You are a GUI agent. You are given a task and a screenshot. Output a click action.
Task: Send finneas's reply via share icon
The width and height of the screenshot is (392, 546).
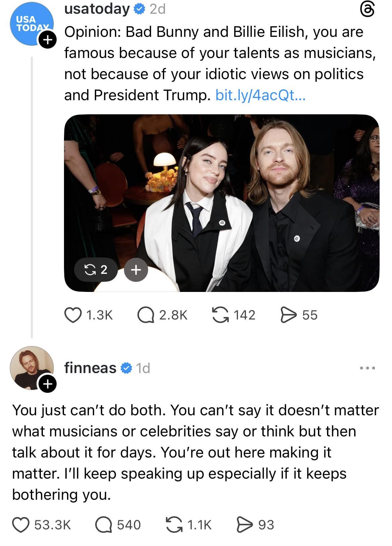[x=244, y=525]
